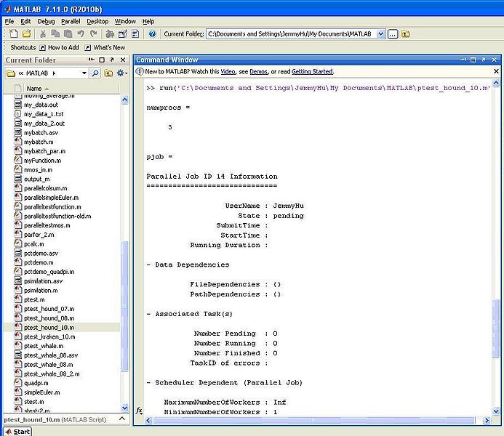Click the search icon in Current Folder panel
Image resolution: width=504 pixels, height=436 pixels.
(x=95, y=73)
